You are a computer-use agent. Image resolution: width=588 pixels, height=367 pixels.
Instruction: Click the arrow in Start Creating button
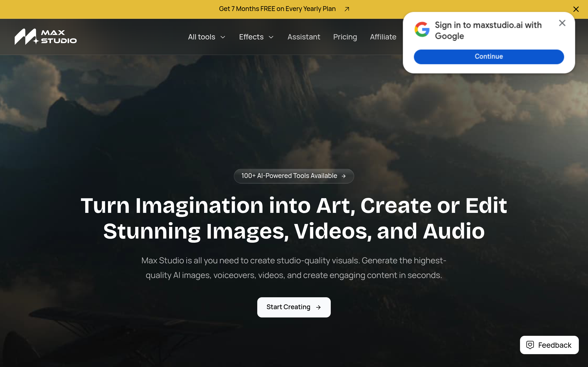click(x=318, y=307)
